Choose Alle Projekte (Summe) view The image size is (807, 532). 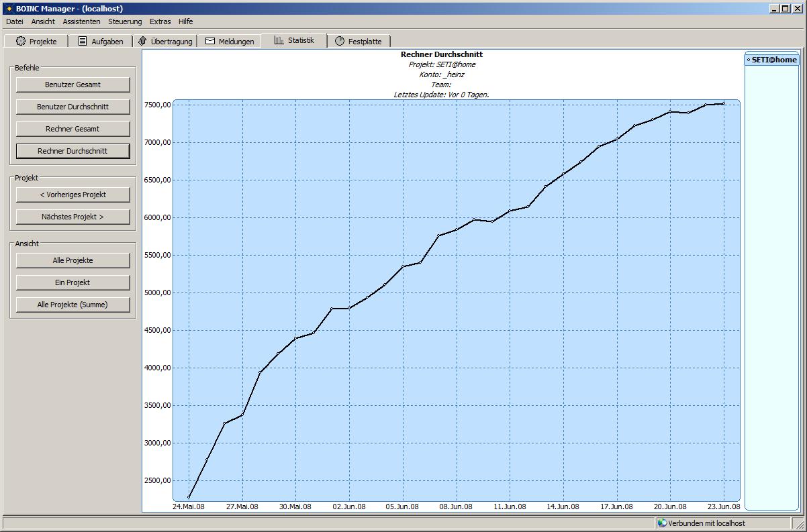click(73, 305)
